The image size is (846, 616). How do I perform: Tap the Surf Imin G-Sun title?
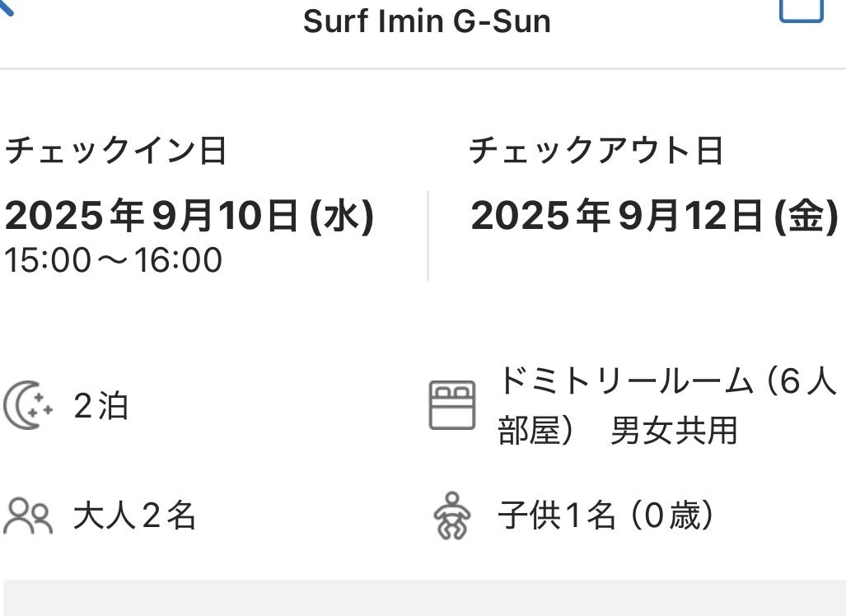427,21
